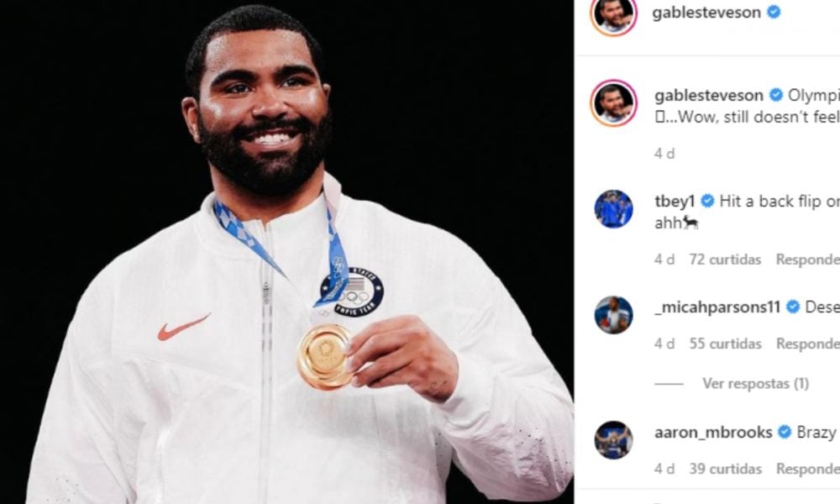Click verified badge beside aaron_mbrooks
This screenshot has height=504, width=840.
pyautogui.click(x=785, y=432)
